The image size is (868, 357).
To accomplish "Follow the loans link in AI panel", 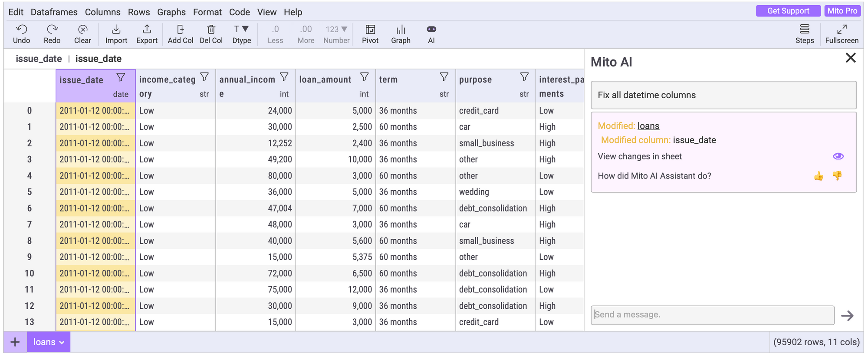I will (x=648, y=126).
